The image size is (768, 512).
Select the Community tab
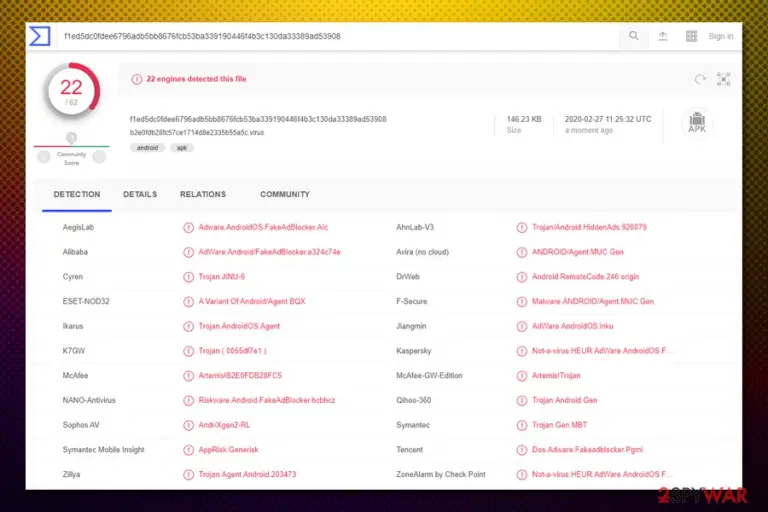(285, 195)
